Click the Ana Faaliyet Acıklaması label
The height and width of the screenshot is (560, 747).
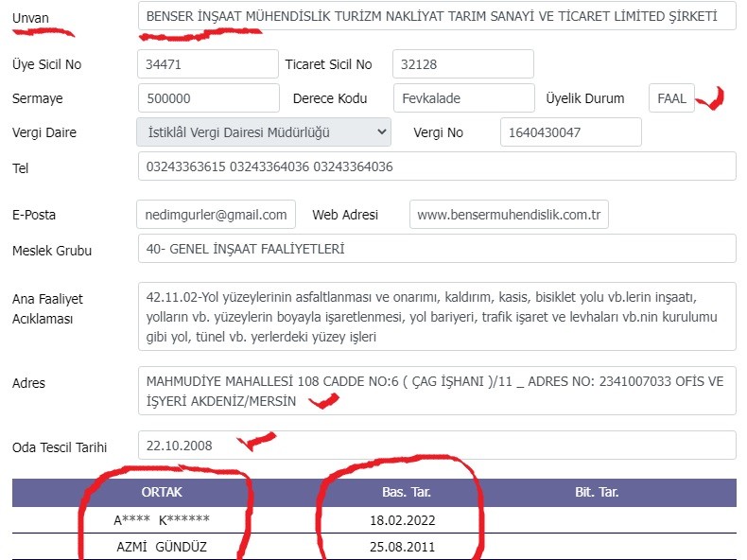pyautogui.click(x=47, y=308)
